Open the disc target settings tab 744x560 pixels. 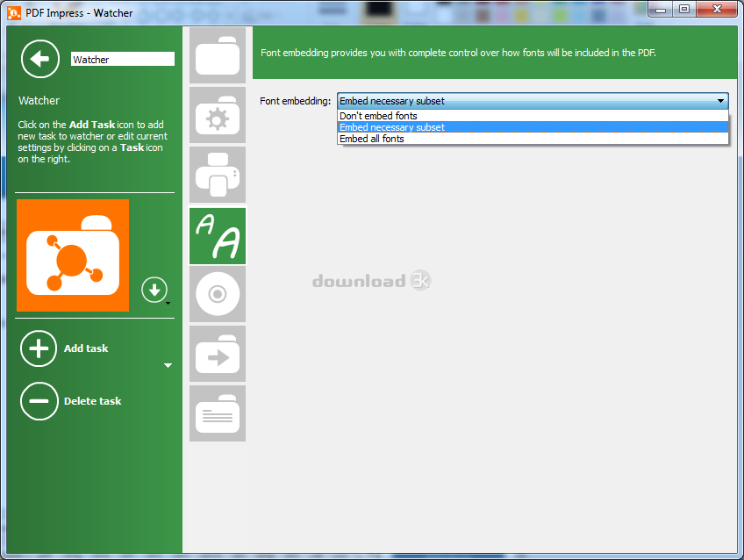(218, 294)
